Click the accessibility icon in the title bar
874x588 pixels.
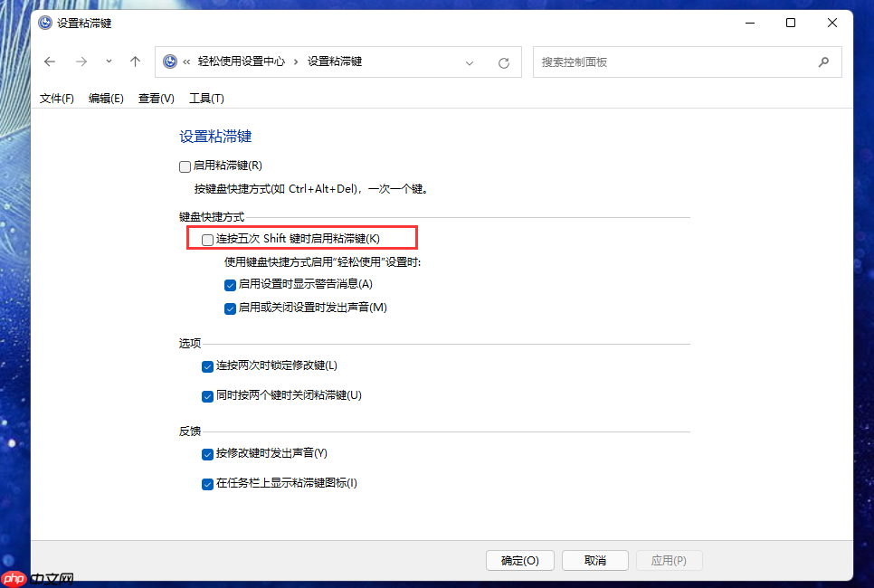(44, 23)
